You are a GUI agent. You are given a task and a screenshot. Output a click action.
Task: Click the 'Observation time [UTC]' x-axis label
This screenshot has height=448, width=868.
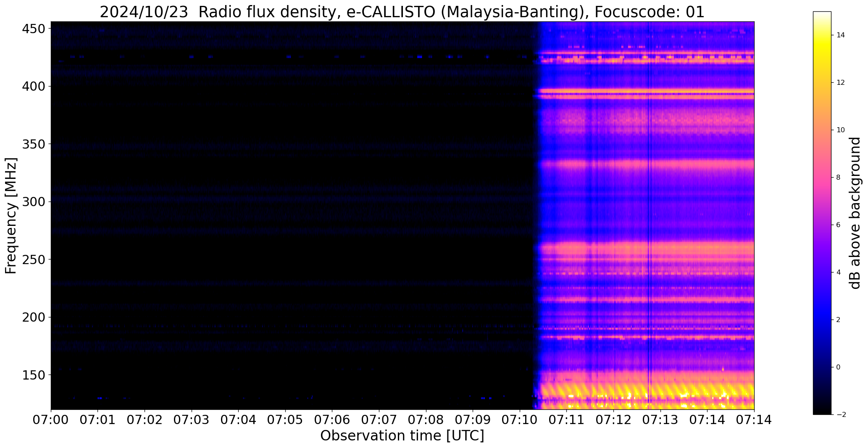pos(402,436)
